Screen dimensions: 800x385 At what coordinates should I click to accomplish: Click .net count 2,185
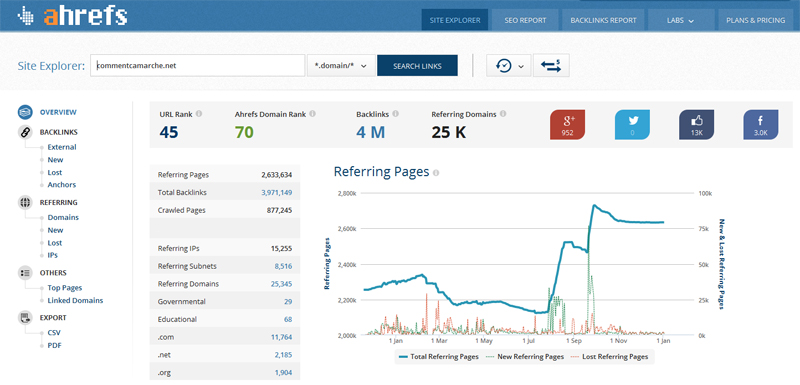pos(283,355)
